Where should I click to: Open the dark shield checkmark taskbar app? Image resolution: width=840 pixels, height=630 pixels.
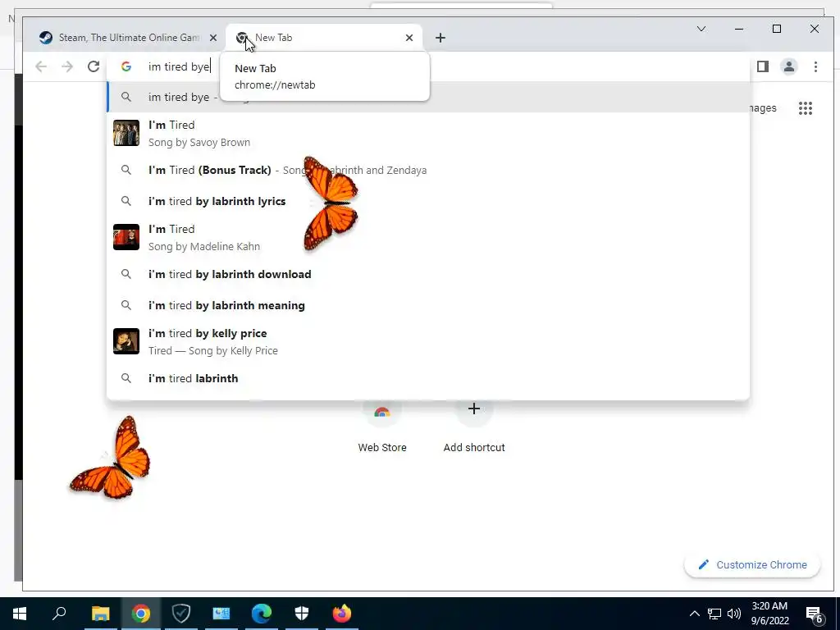coord(181,614)
